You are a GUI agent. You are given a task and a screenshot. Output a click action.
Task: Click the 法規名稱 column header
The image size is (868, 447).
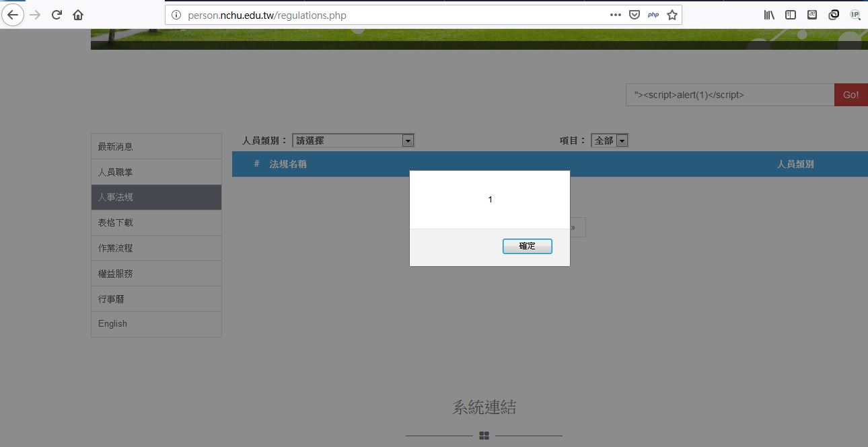coord(288,164)
